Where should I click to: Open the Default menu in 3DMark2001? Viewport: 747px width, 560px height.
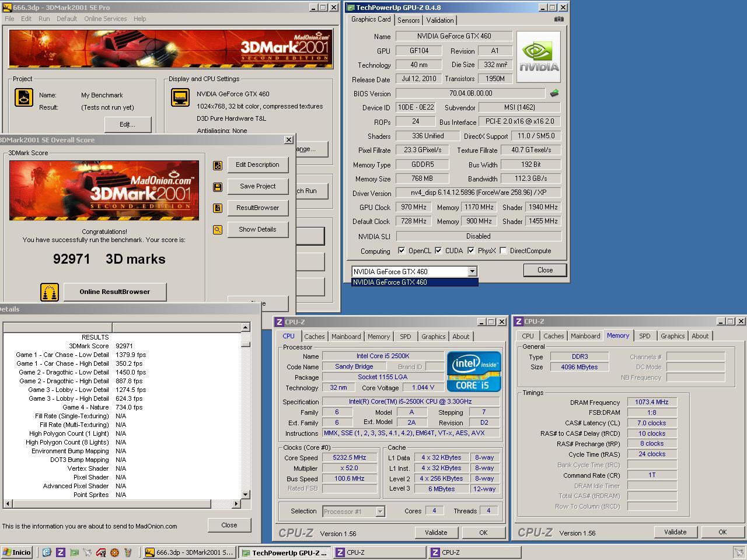[67, 19]
